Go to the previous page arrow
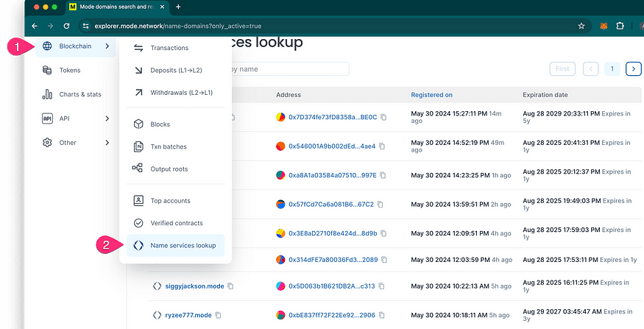644x329 pixels. tap(590, 69)
